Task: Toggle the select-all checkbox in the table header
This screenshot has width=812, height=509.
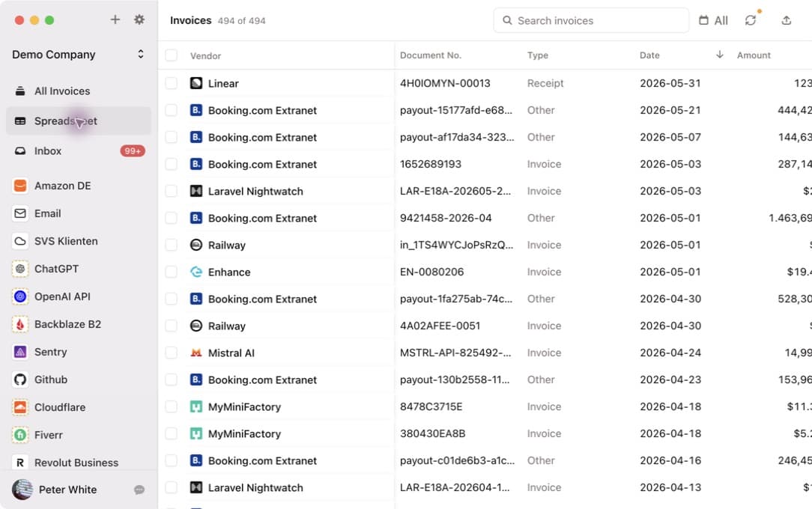Action: click(172, 55)
